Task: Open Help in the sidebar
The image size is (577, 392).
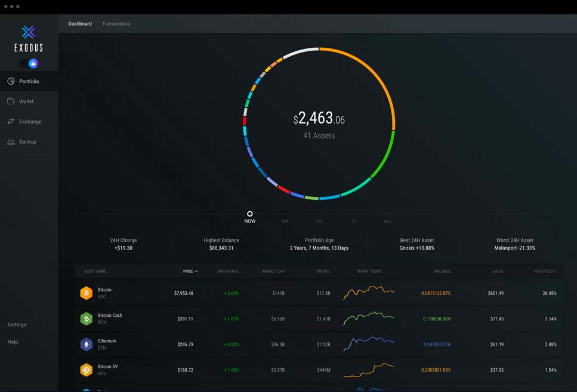Action: pos(13,342)
